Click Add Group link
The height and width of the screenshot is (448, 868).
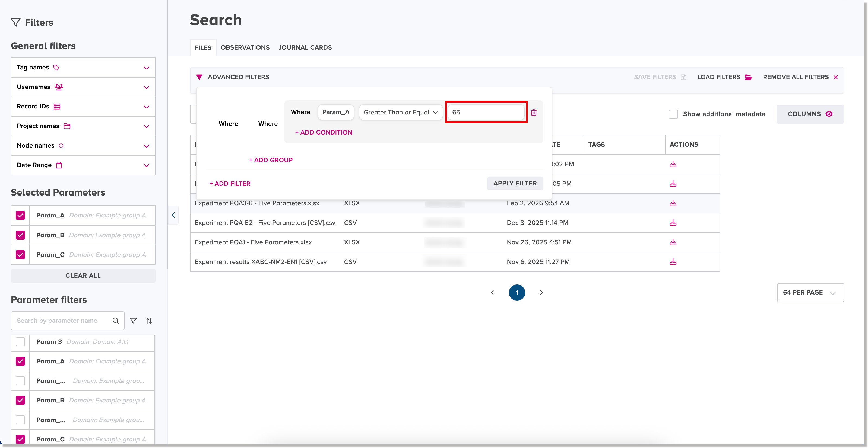(271, 160)
